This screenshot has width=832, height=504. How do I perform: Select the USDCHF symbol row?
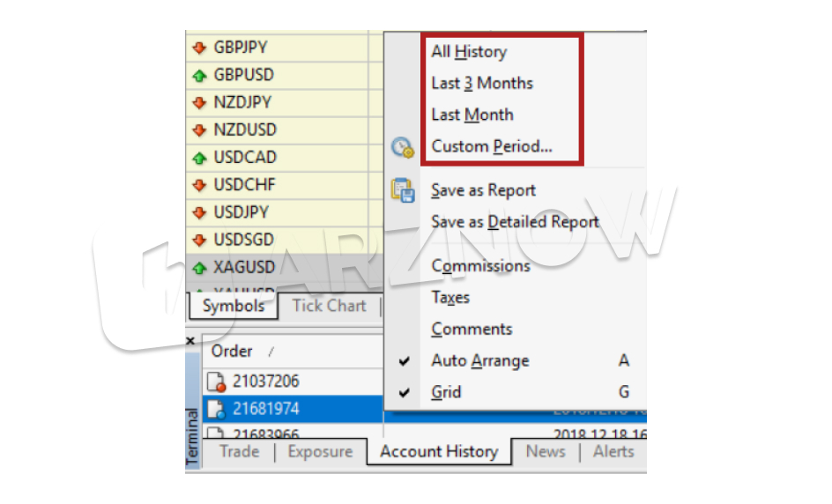[x=284, y=185]
